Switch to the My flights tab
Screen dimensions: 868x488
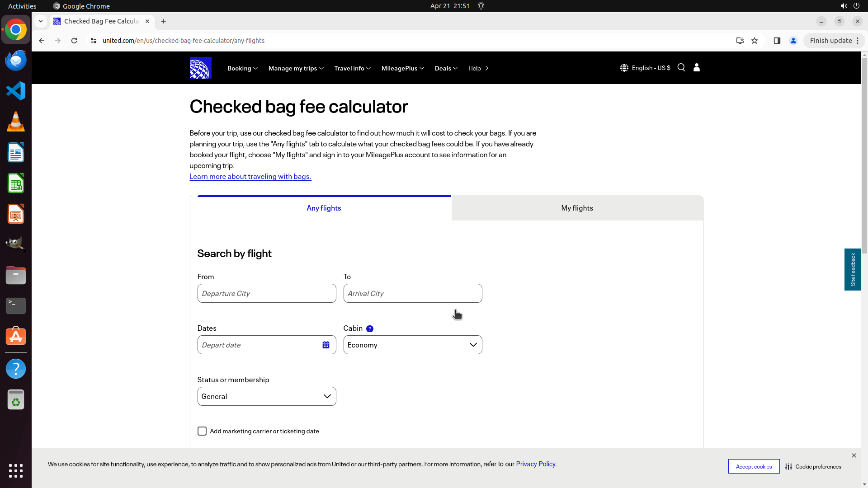pos(577,208)
